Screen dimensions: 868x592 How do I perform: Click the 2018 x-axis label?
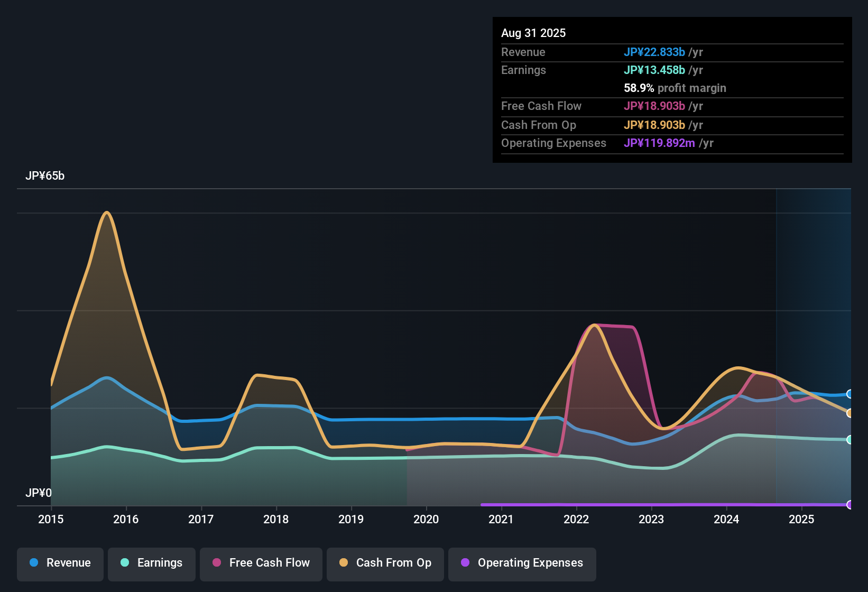coord(276,520)
